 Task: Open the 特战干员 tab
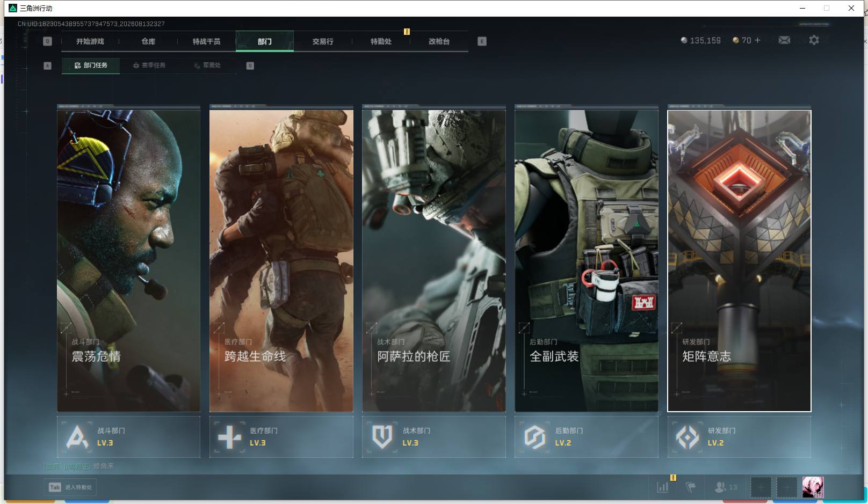(206, 41)
